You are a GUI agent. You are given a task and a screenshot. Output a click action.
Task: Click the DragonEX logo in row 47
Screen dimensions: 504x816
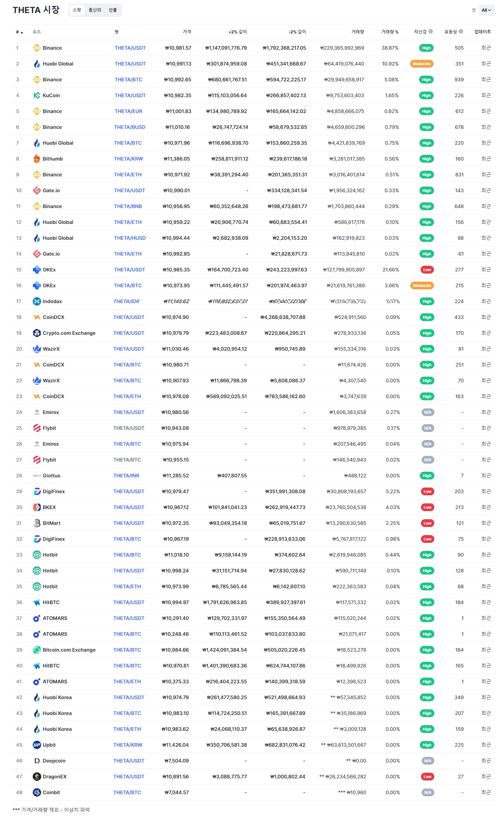pyautogui.click(x=37, y=777)
